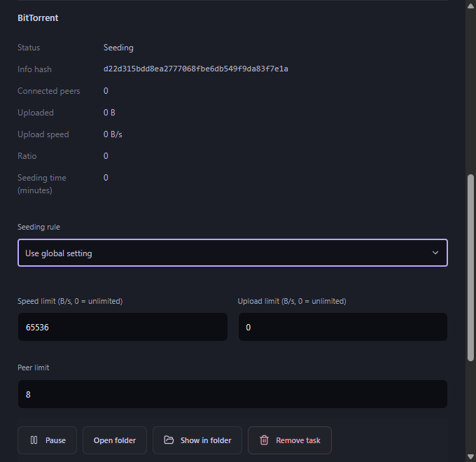Click the folder icon in Show in folder
The height and width of the screenshot is (462, 476).
pos(169,440)
